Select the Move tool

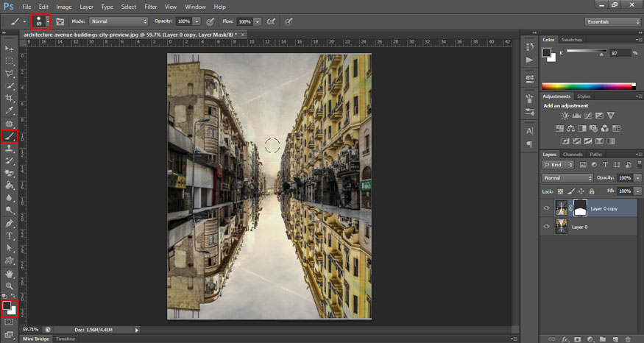[9, 49]
